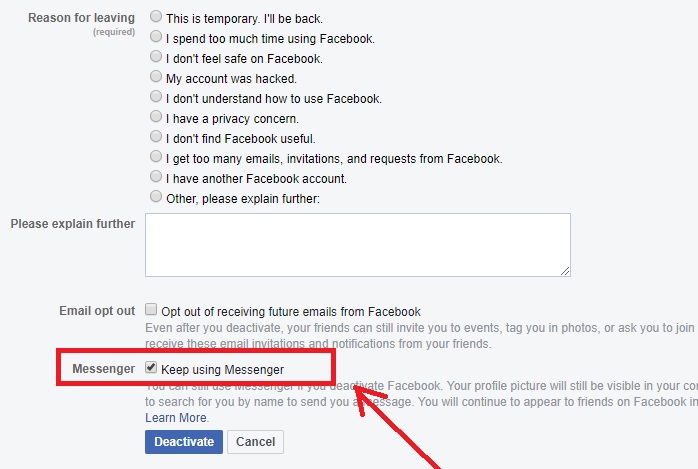Click the "Please explain further" label

coord(72,223)
